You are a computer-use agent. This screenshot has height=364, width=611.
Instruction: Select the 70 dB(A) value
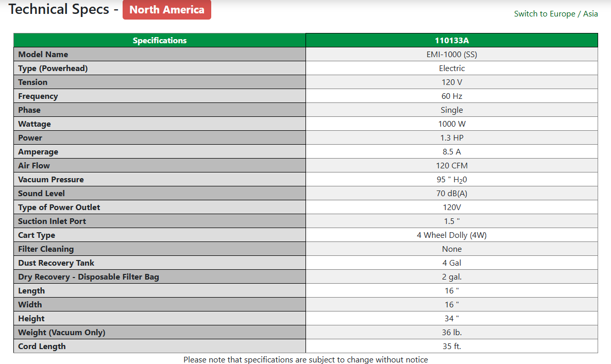coord(452,194)
